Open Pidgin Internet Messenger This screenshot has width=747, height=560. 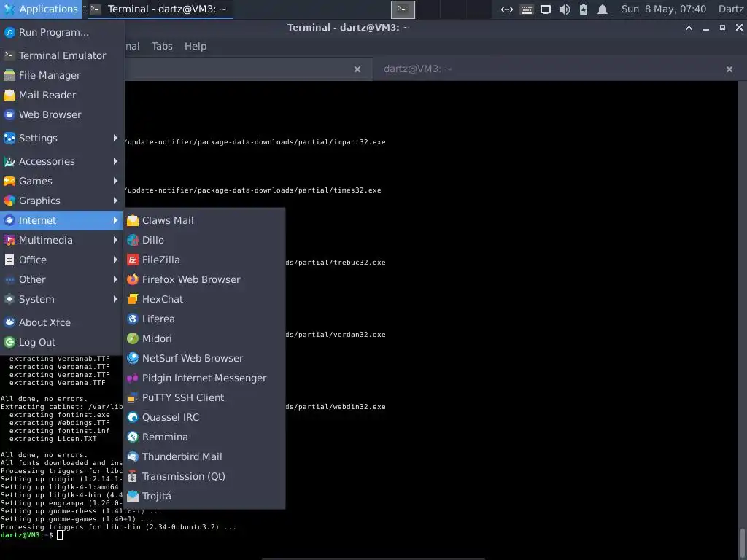pos(204,378)
